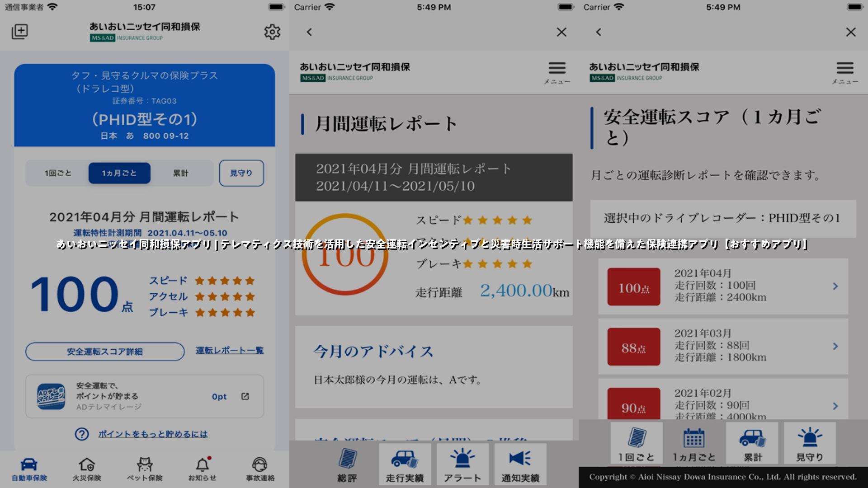
Task: Tap the add-policy icon at top left
Action: [19, 32]
